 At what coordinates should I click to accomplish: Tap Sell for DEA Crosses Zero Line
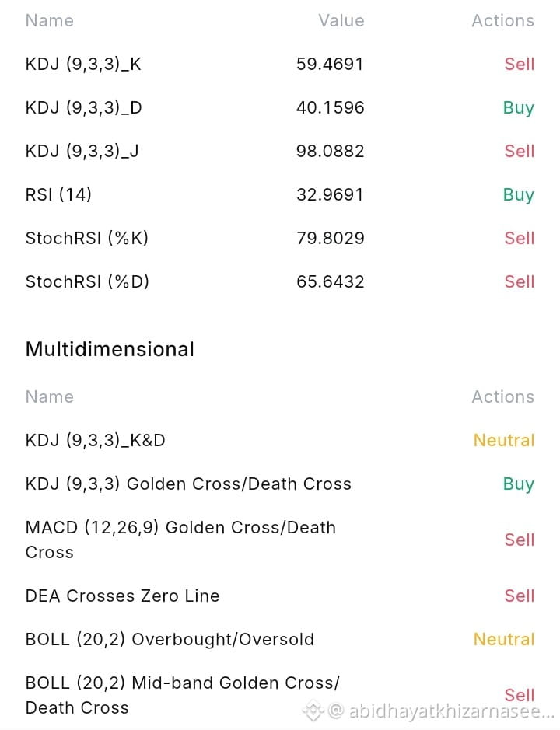[x=519, y=596]
